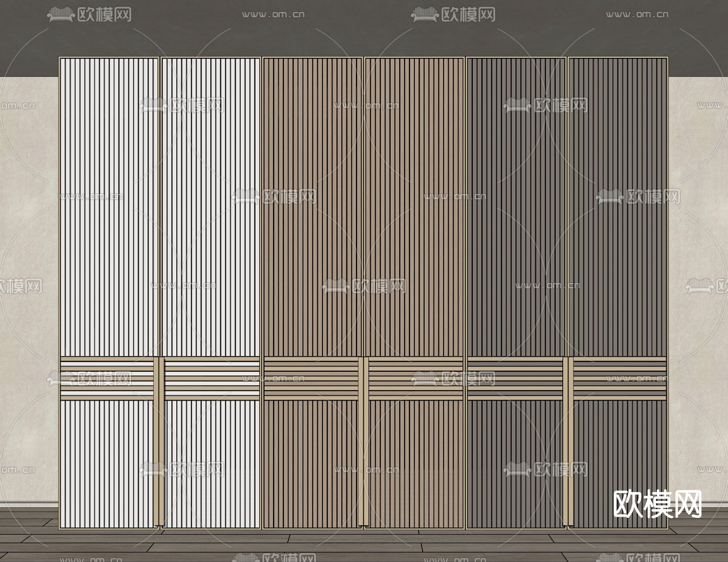This screenshot has height=562, width=728.
Task: Select the left tan slatted wardrobe door
Action: click(313, 293)
